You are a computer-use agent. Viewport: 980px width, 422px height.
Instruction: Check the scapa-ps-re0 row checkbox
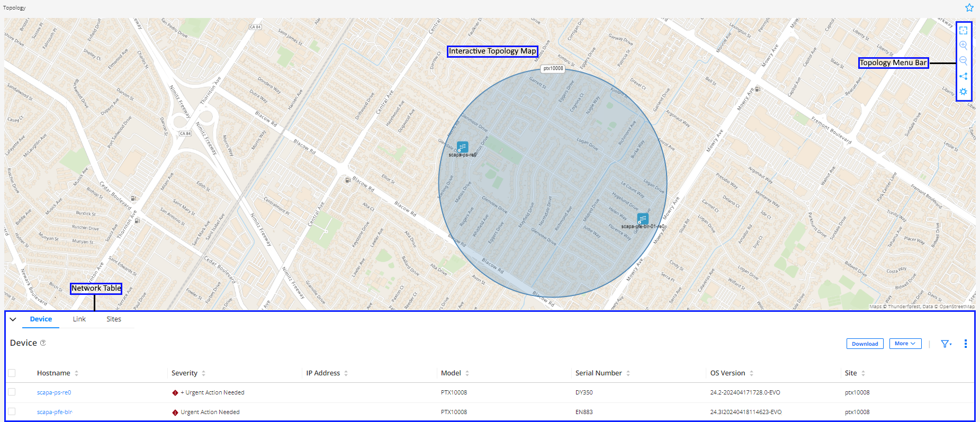pos(12,392)
